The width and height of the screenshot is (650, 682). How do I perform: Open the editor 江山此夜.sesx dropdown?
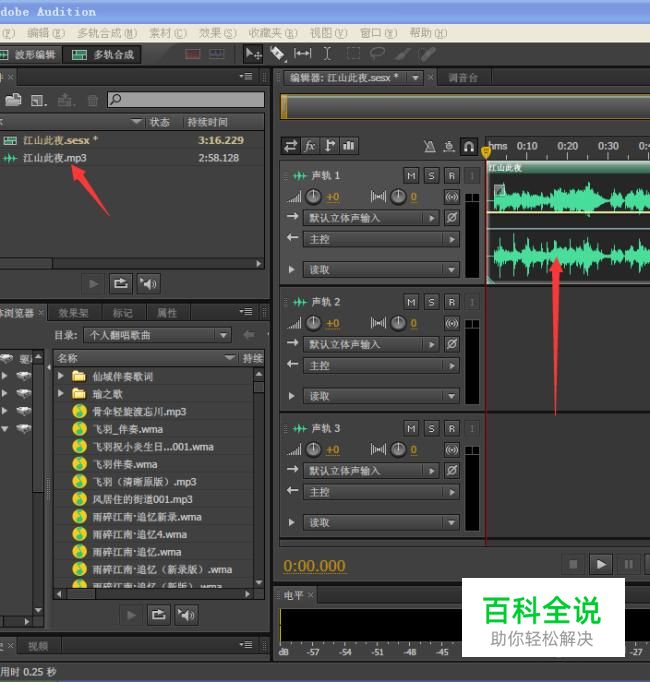pyautogui.click(x=415, y=78)
